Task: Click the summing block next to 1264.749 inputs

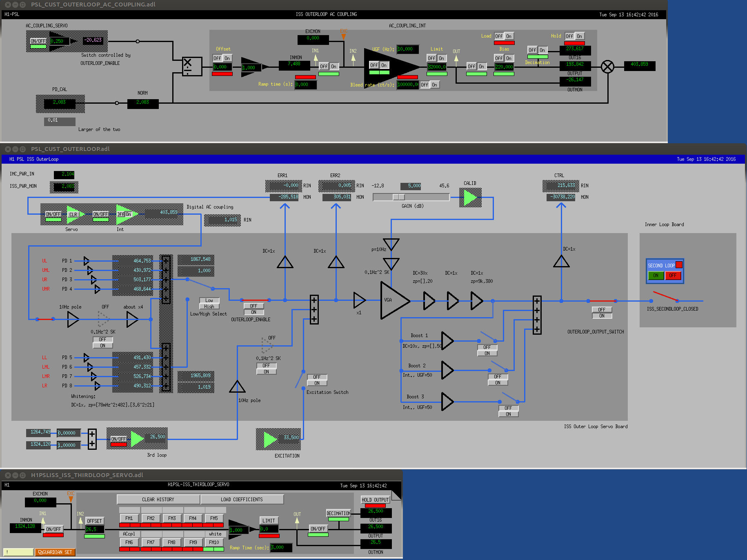Action: [92, 439]
